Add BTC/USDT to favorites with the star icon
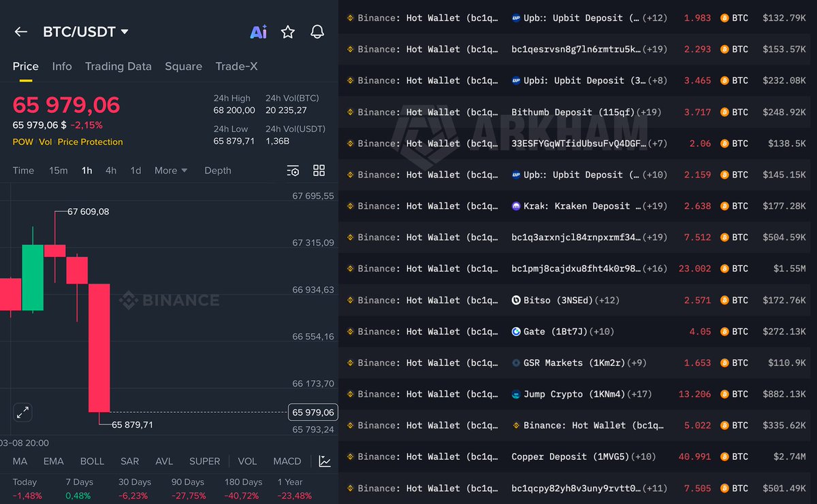The image size is (817, 504). tap(288, 32)
